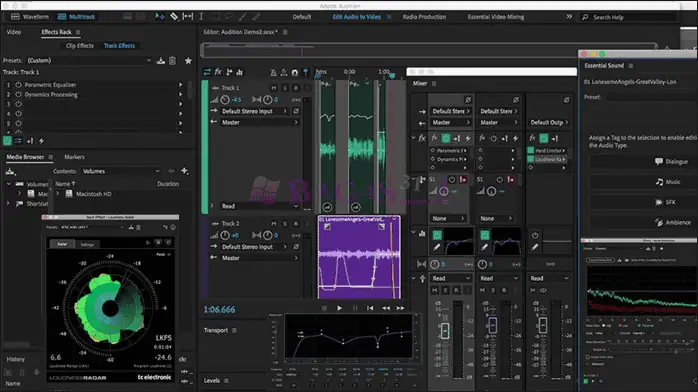The width and height of the screenshot is (698, 392).
Task: Open the Default workspace
Action: [302, 17]
